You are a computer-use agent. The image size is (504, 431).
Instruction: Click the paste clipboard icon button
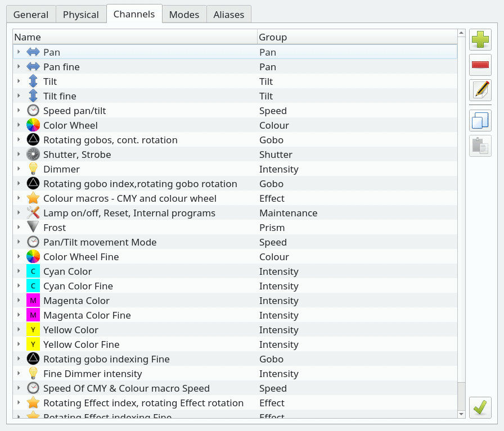coord(480,146)
